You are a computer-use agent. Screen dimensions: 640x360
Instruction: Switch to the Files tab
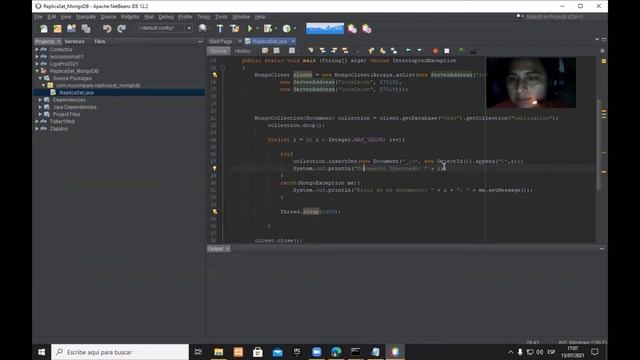100,42
